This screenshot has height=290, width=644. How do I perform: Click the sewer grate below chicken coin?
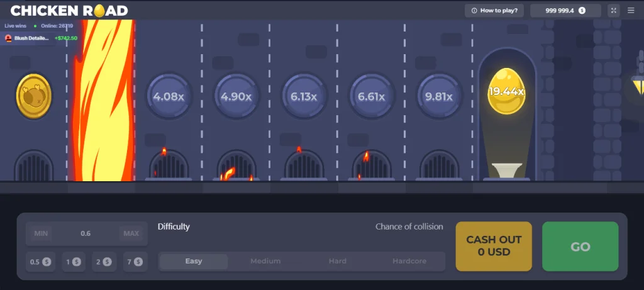[34, 165]
